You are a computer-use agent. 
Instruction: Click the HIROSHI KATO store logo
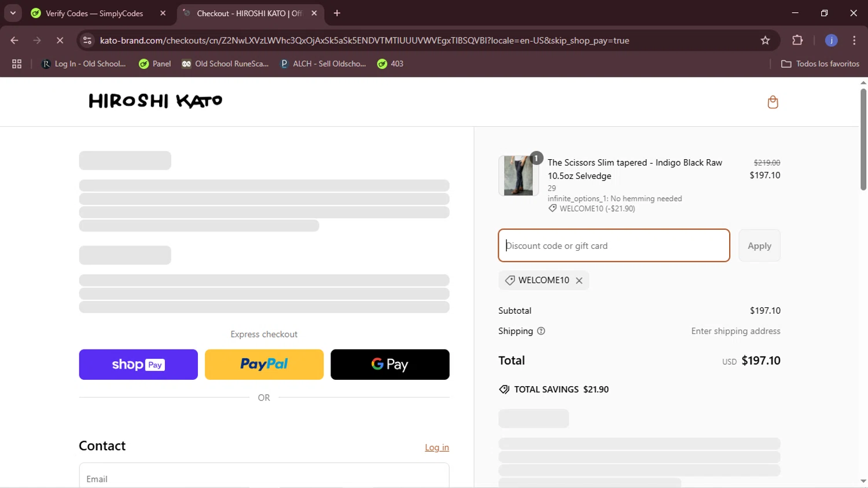[155, 101]
